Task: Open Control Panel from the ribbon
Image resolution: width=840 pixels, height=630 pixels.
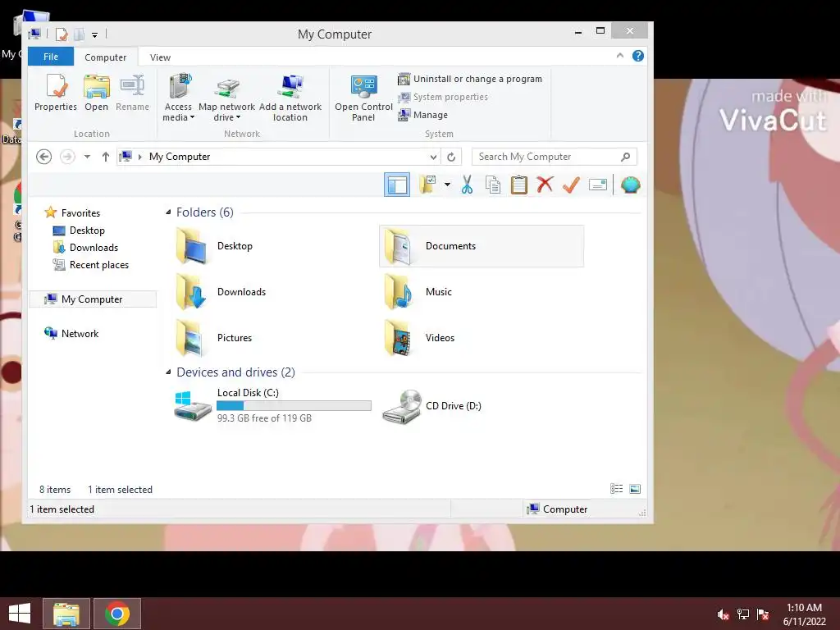Action: point(363,98)
